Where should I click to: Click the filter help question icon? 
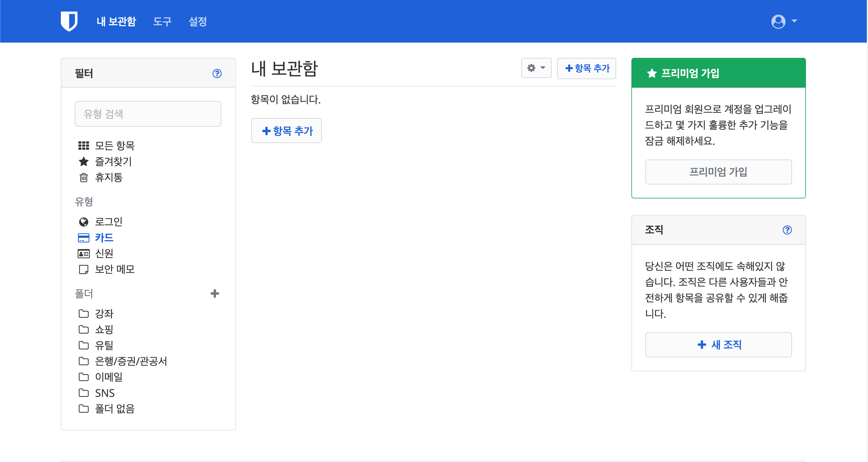pos(217,73)
